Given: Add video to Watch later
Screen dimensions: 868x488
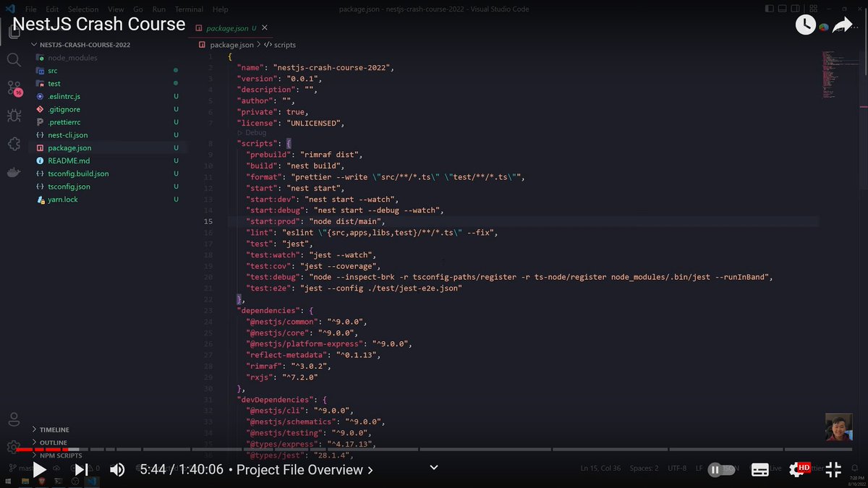Looking at the screenshot, I should point(805,25).
